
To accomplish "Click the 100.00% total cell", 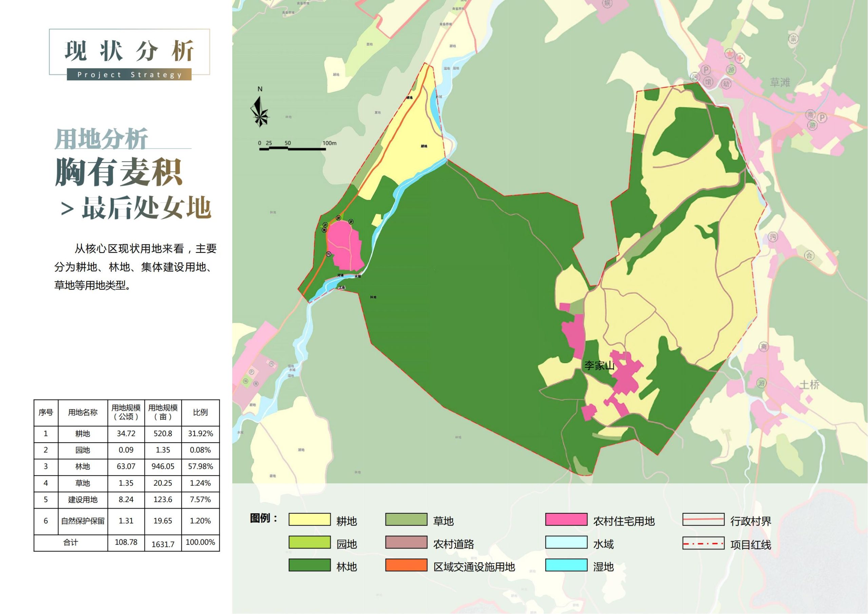I will tap(200, 542).
